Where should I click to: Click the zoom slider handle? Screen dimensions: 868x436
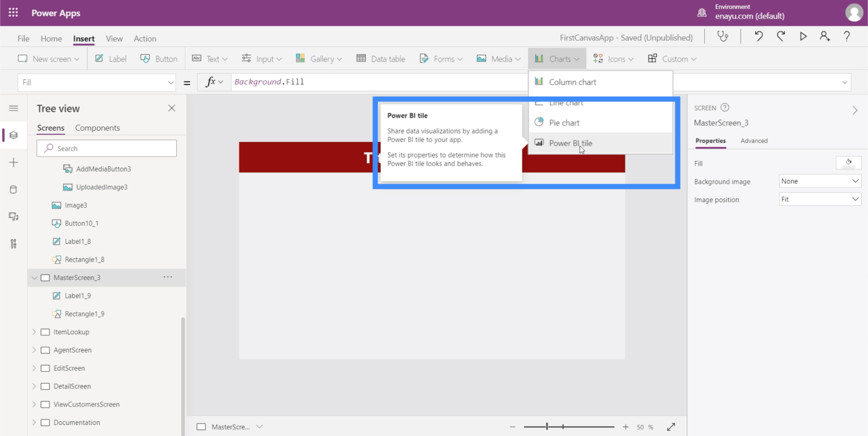coord(547,427)
